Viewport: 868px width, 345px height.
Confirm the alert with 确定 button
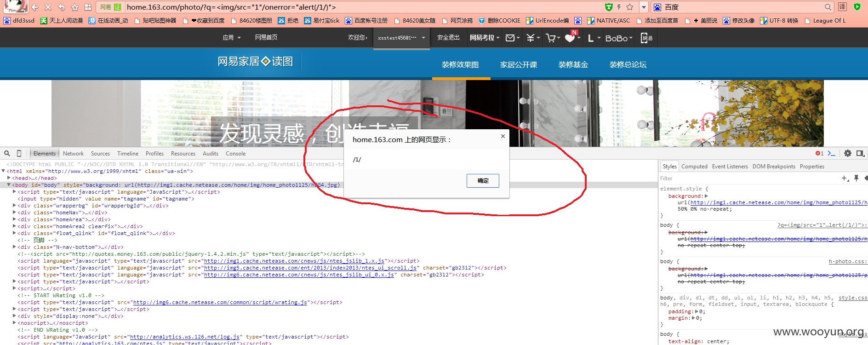(x=483, y=181)
